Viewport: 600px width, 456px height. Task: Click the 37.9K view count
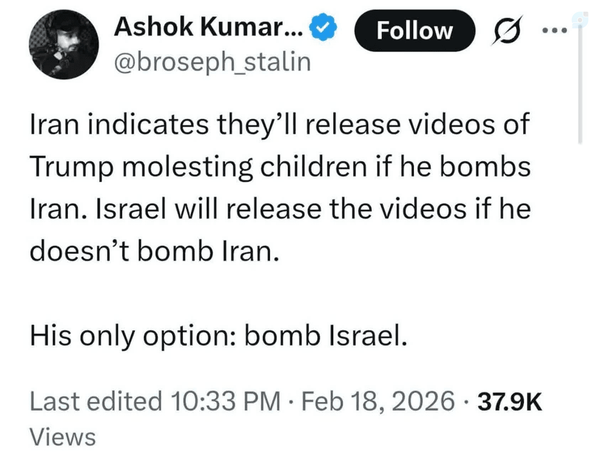(x=510, y=402)
